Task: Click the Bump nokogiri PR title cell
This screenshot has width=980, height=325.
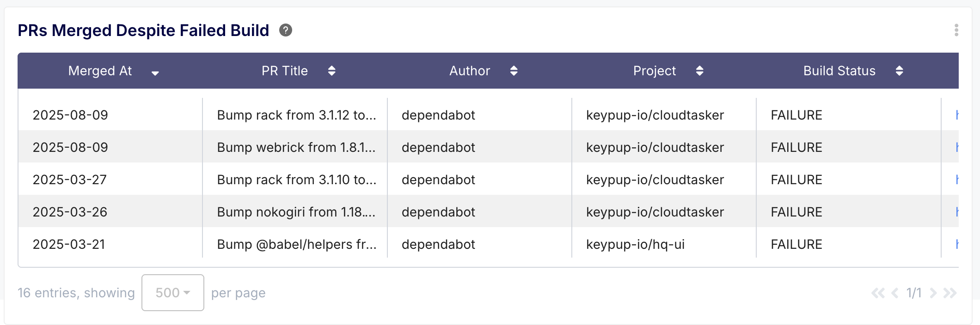Action: (296, 212)
